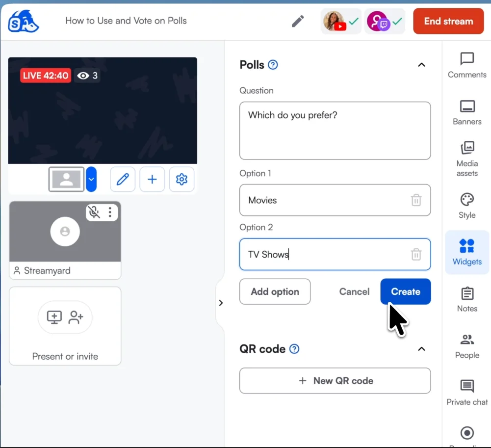
Task: Click the Add option button
Action: tap(275, 291)
